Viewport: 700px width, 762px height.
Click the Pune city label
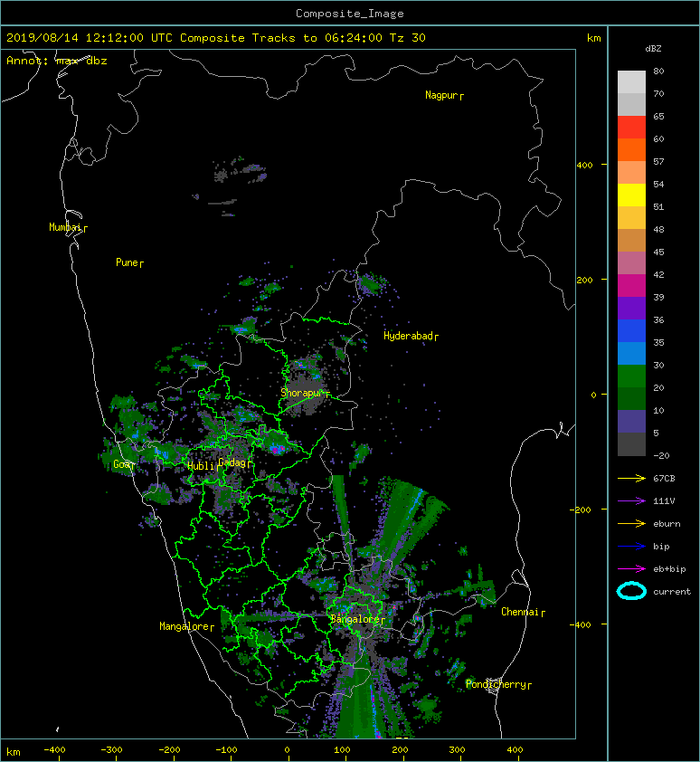128,262
